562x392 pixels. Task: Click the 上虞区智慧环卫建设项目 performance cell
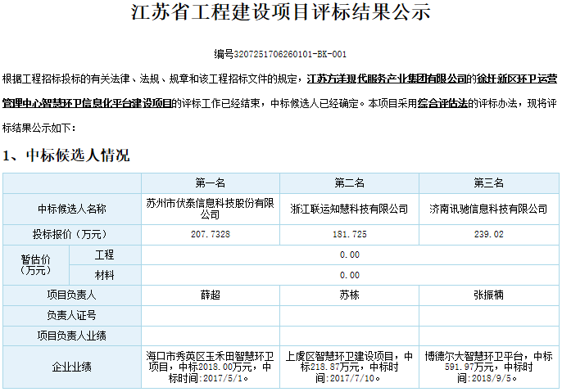click(349, 367)
